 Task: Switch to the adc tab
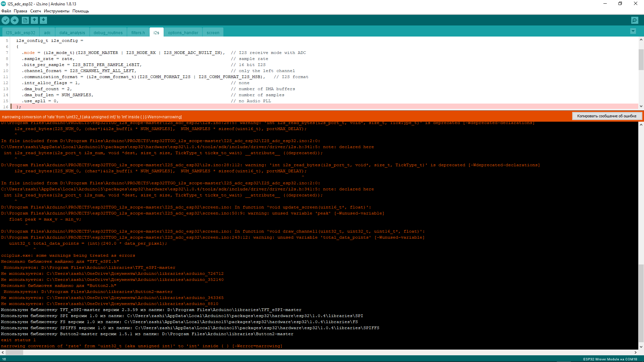47,33
